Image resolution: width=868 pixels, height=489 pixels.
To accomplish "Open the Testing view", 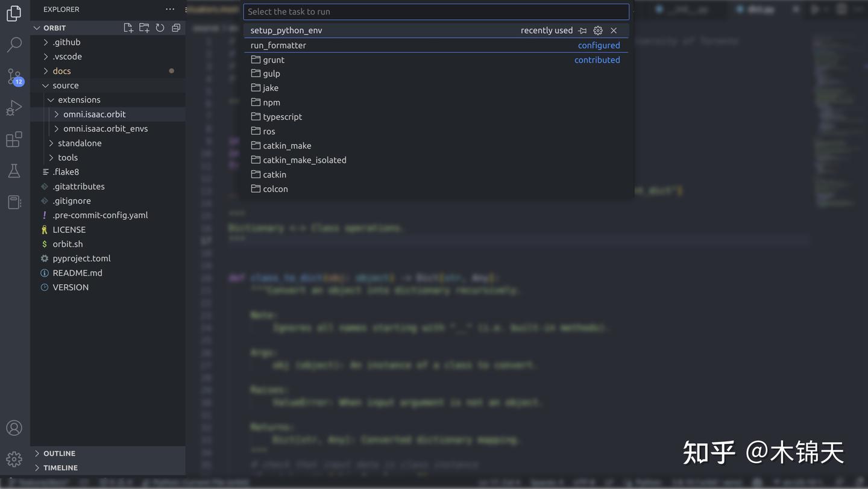I will [x=14, y=170].
